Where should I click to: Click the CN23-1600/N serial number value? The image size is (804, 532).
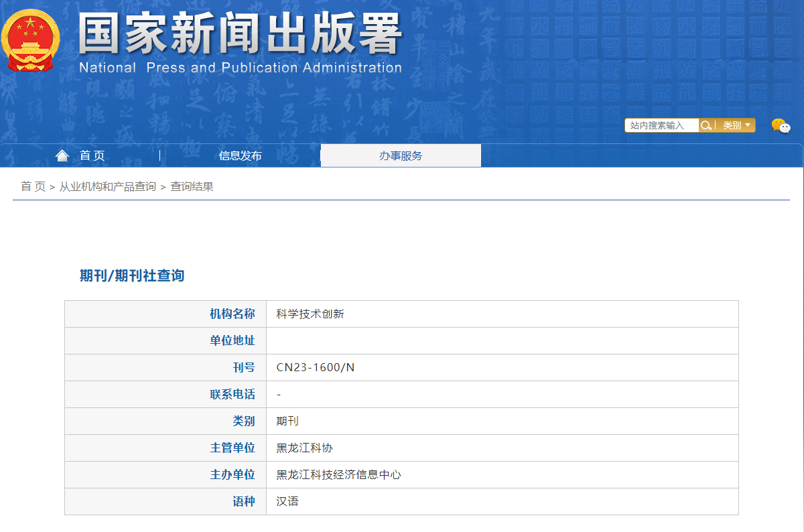[x=315, y=367]
